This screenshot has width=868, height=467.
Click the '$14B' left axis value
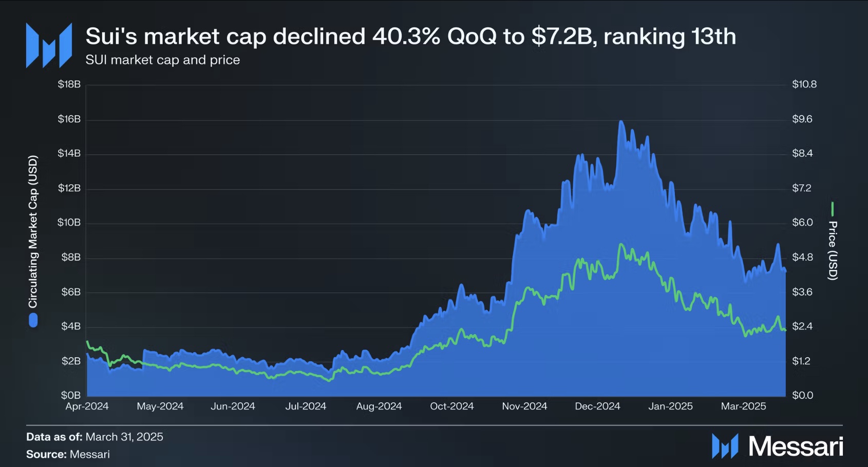coord(69,153)
